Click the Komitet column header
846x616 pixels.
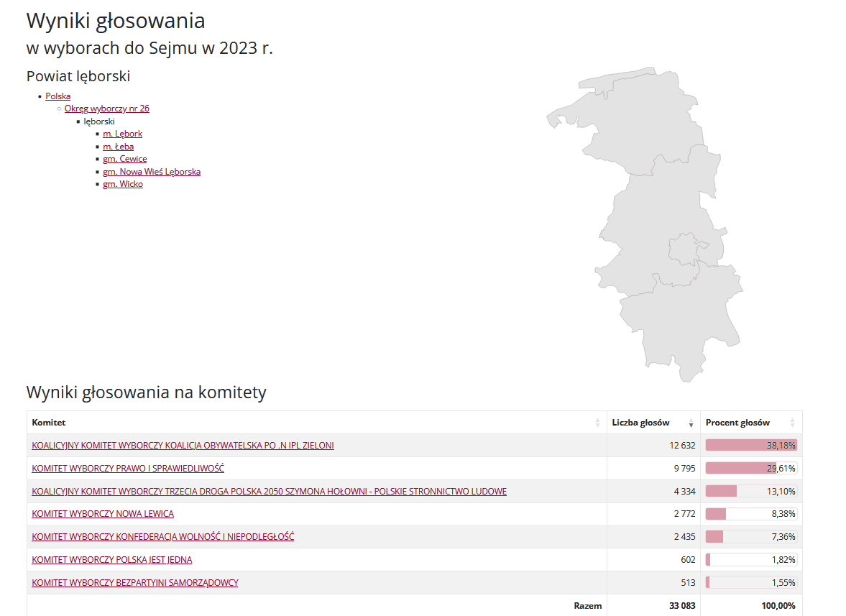point(49,423)
